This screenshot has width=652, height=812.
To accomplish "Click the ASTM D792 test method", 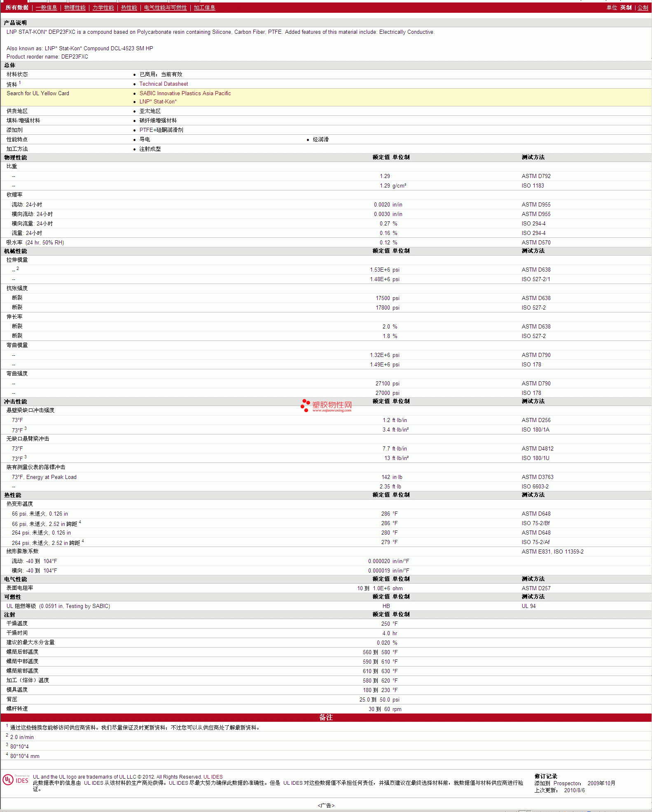I will coord(536,176).
